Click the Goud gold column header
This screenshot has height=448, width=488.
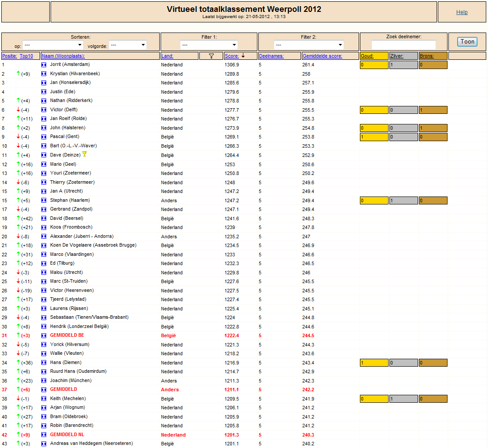[x=367, y=56]
